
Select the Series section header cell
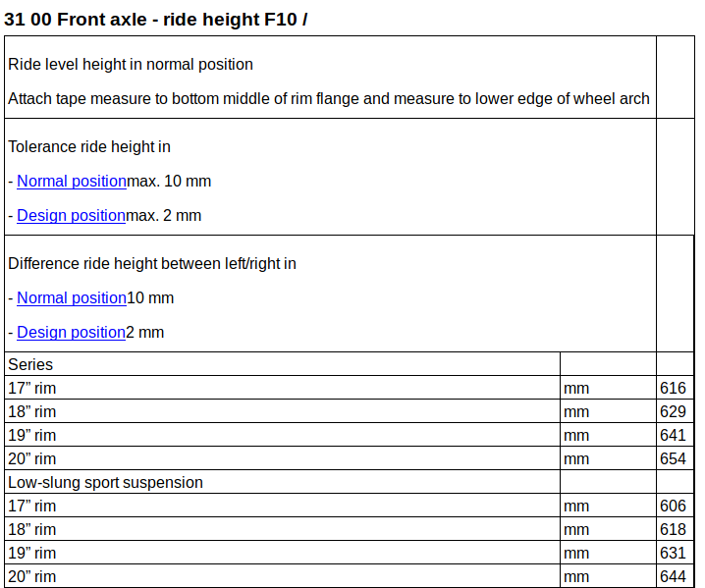click(283, 364)
